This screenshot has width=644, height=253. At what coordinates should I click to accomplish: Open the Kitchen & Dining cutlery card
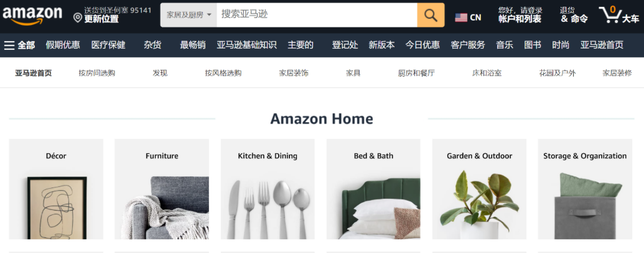coord(268,189)
